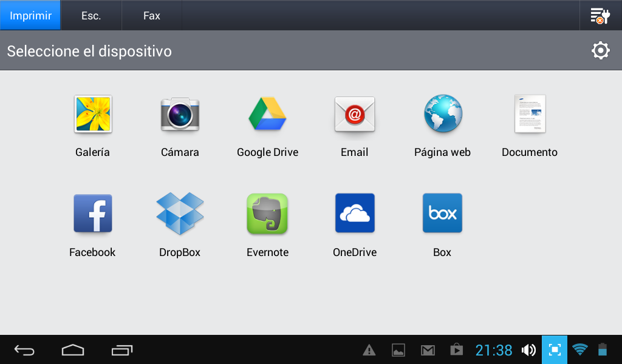The width and height of the screenshot is (622, 364).
Task: Tap the 21:38 clock
Action: point(494,350)
